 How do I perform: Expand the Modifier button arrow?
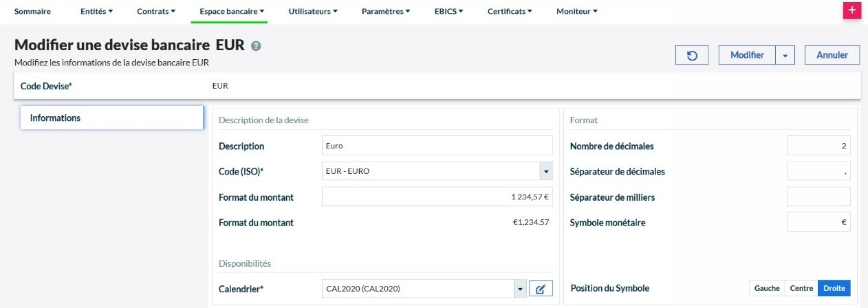point(785,56)
